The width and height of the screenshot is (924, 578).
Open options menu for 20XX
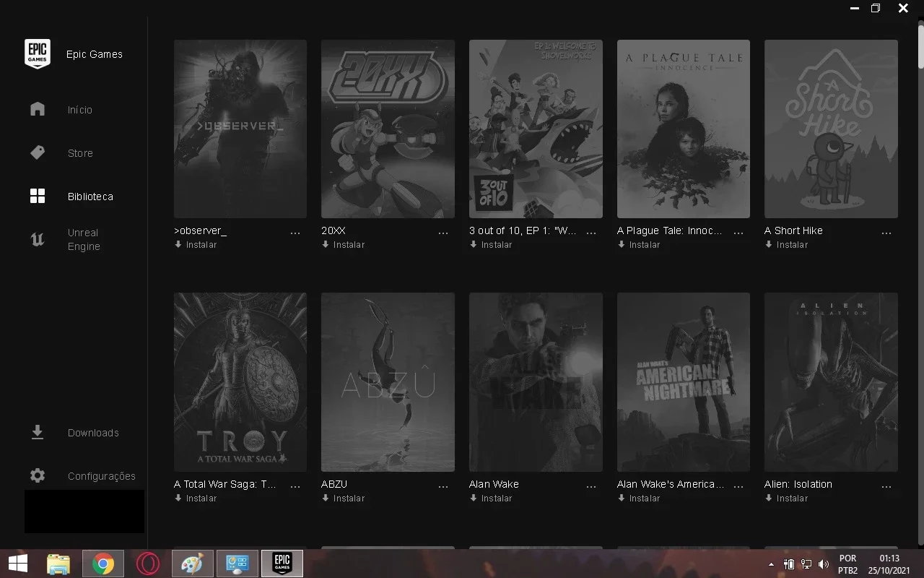point(443,233)
